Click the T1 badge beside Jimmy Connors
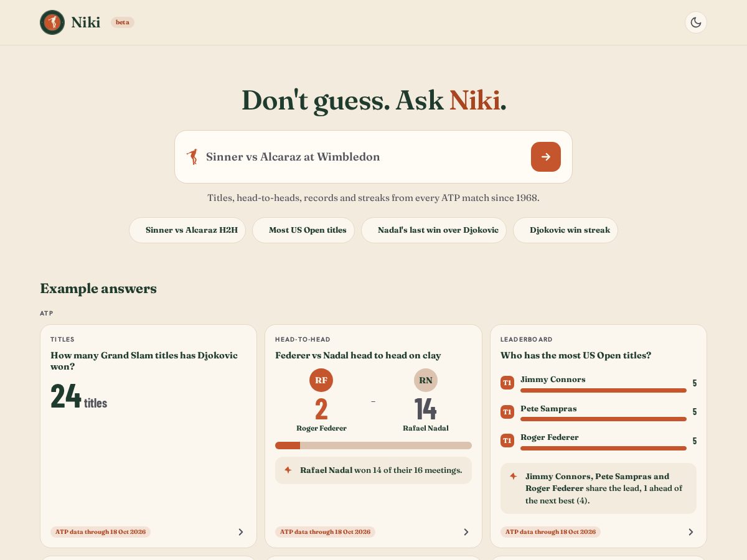The height and width of the screenshot is (560, 747). (x=507, y=383)
